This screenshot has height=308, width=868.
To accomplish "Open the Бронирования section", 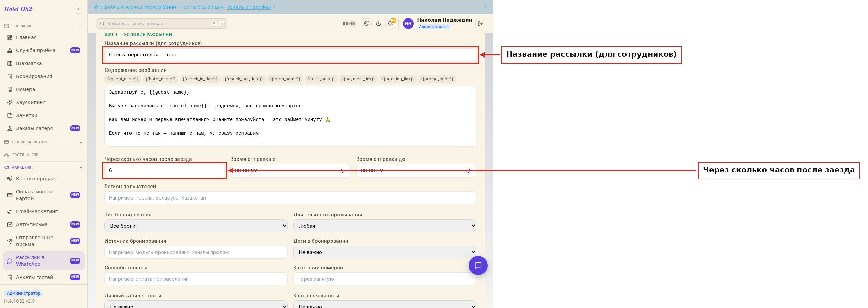I will pos(44,76).
